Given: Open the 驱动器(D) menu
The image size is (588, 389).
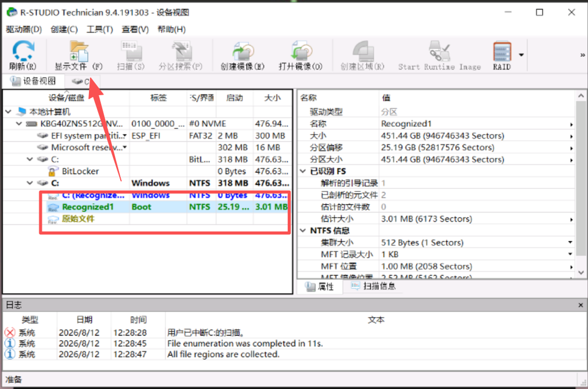Looking at the screenshot, I should (24, 29).
